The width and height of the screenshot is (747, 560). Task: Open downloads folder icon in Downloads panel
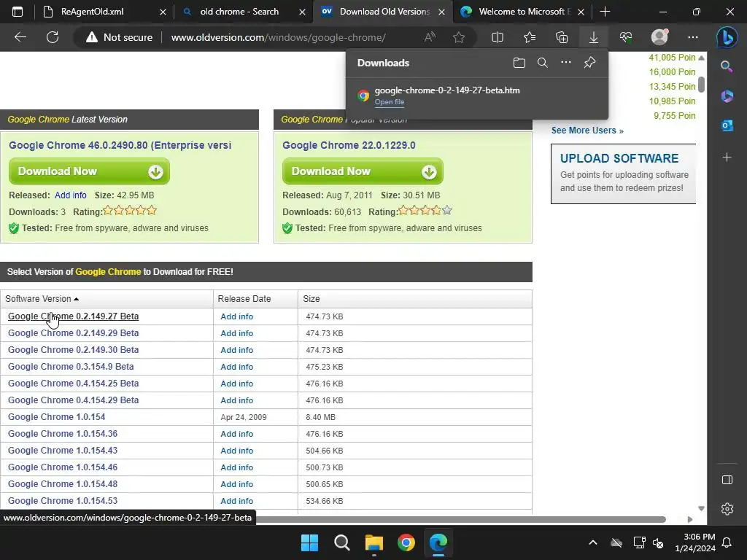[x=519, y=63]
